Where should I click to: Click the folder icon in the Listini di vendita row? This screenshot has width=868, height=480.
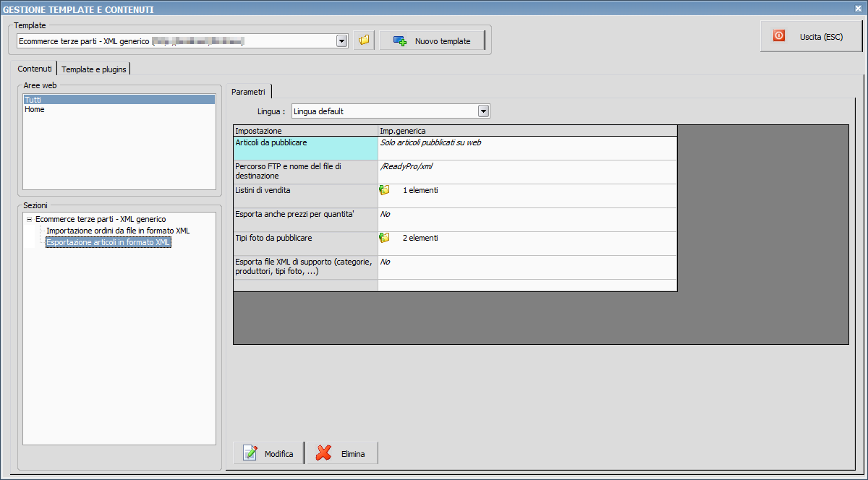385,190
